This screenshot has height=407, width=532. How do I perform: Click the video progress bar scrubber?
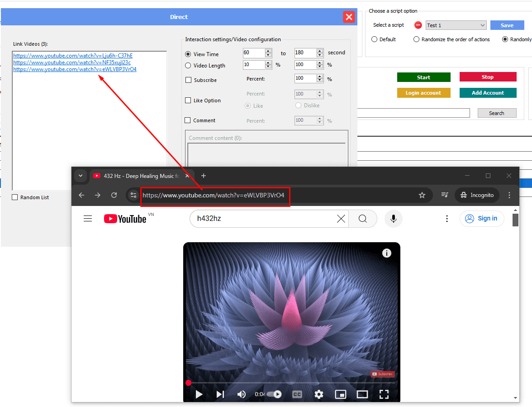point(188,383)
